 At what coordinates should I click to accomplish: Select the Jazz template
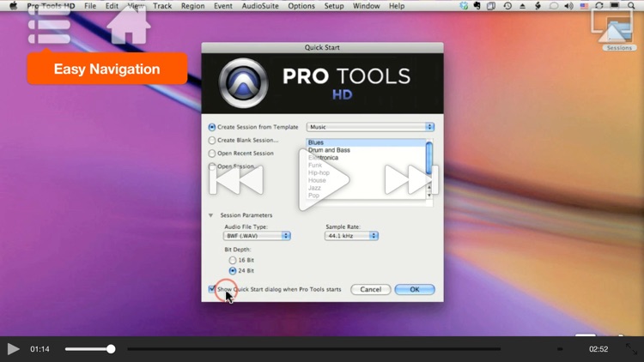[x=367, y=188]
